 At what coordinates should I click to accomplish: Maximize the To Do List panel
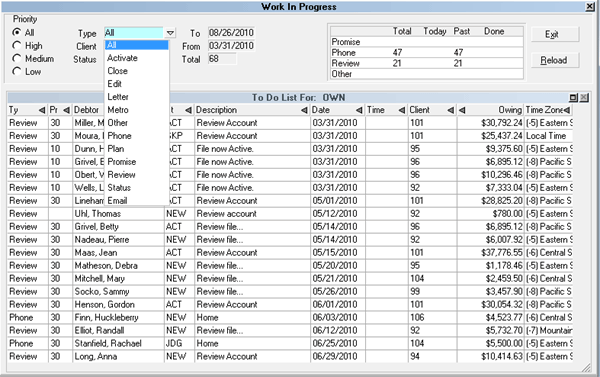(573, 98)
